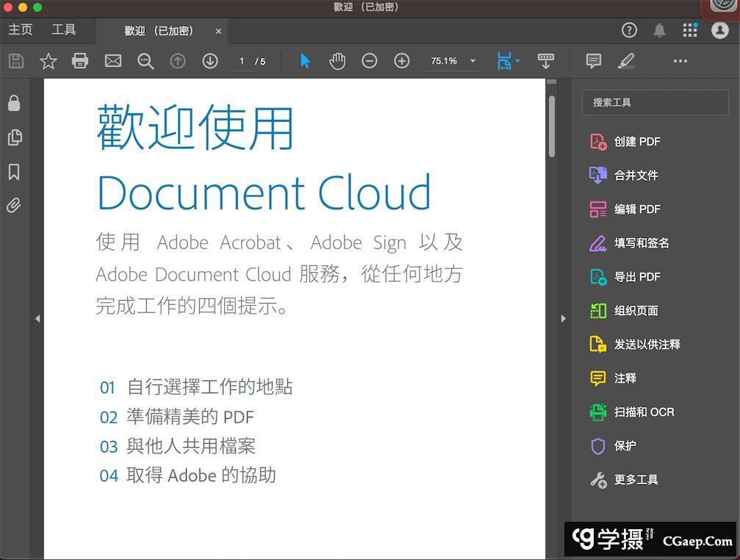
Task: Zoom out with the minus icon
Action: 370,61
